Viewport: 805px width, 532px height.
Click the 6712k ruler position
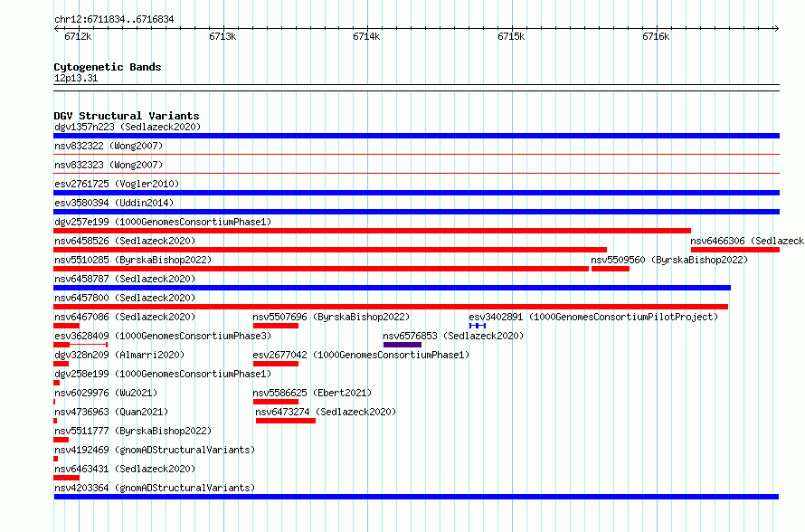click(78, 36)
